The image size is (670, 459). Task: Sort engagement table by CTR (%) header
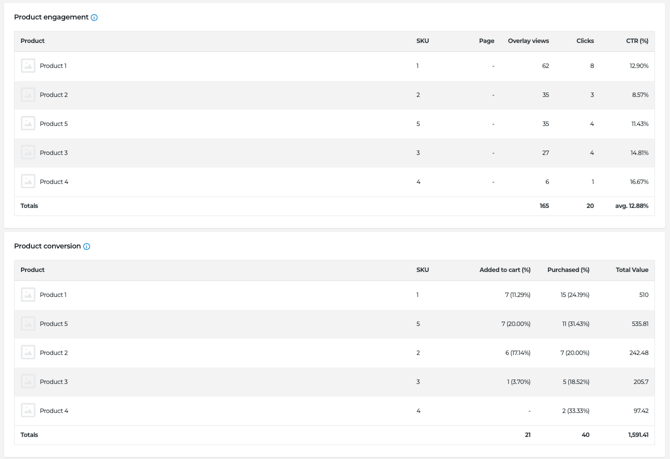[637, 41]
